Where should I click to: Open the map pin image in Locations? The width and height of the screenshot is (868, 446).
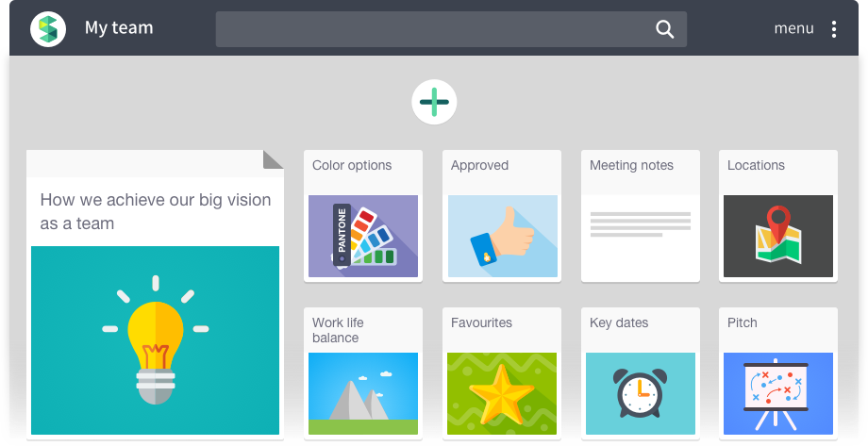click(x=778, y=237)
